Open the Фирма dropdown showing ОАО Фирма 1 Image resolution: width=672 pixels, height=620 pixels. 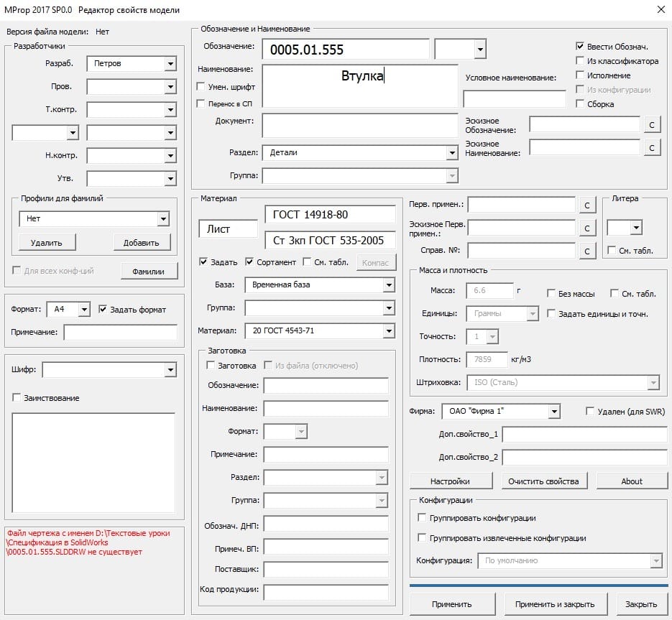click(x=554, y=412)
